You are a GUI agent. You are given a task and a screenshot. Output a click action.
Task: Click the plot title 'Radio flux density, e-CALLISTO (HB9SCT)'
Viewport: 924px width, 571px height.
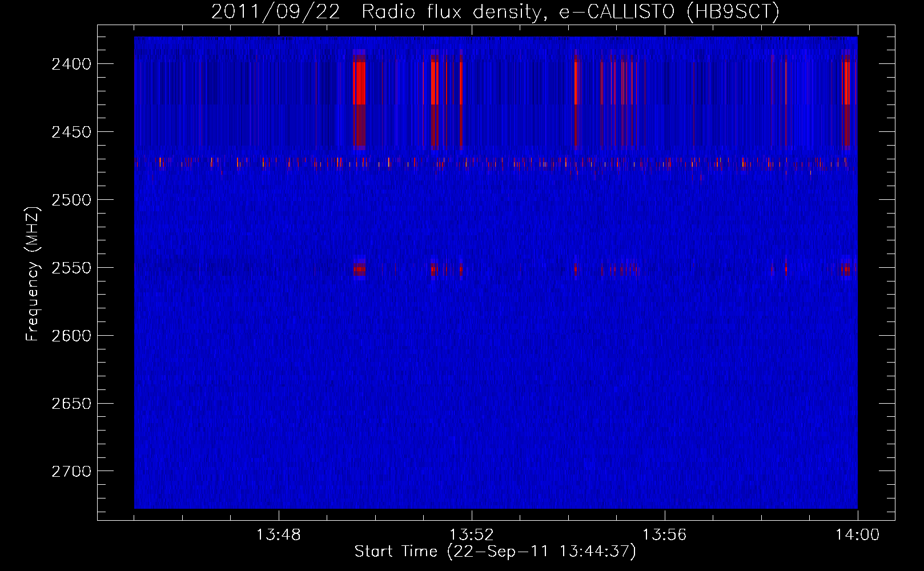(571, 11)
